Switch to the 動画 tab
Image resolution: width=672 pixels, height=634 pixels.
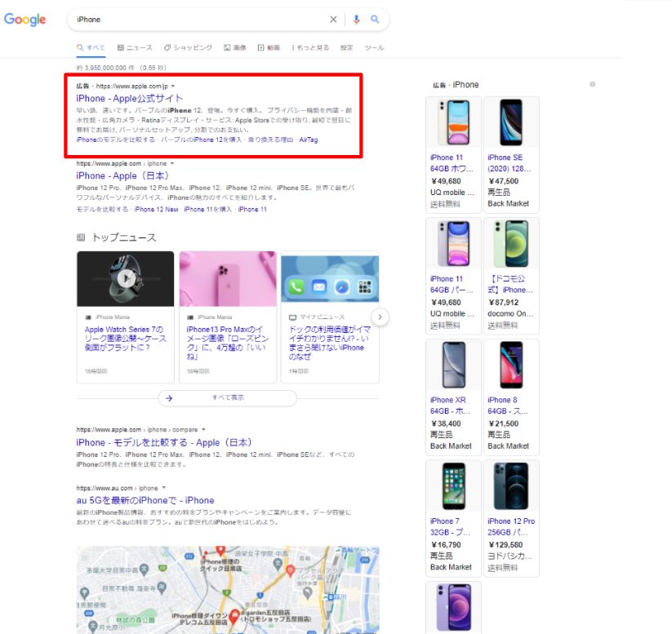[x=269, y=47]
